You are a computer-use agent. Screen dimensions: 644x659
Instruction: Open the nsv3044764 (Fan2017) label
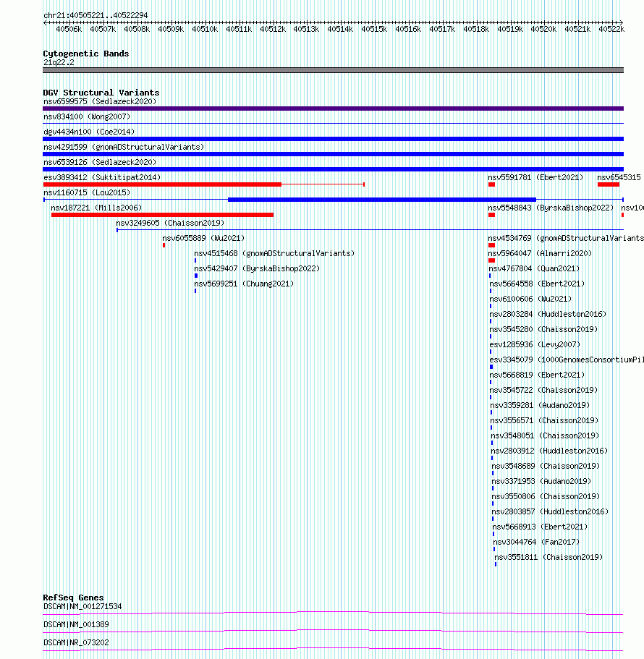(537, 542)
